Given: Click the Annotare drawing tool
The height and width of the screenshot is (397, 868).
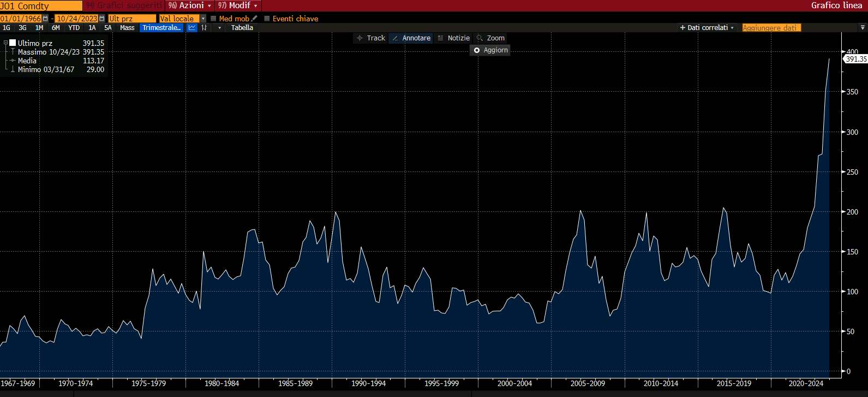Looking at the screenshot, I should (411, 38).
